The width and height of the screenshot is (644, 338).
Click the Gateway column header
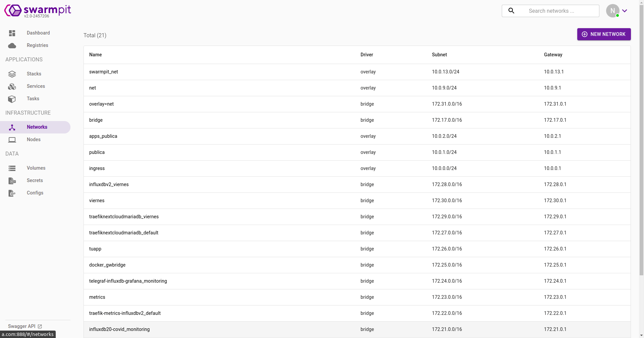[x=553, y=55]
